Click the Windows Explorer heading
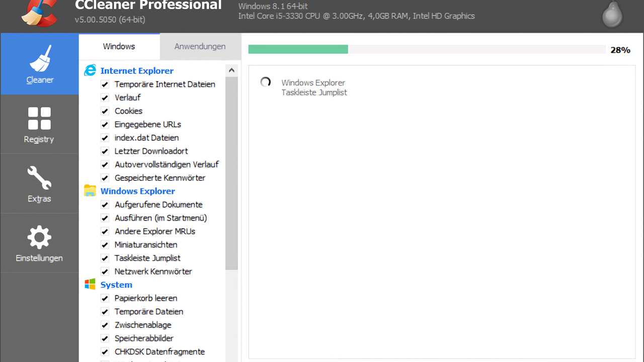The width and height of the screenshot is (644, 362). (x=138, y=191)
